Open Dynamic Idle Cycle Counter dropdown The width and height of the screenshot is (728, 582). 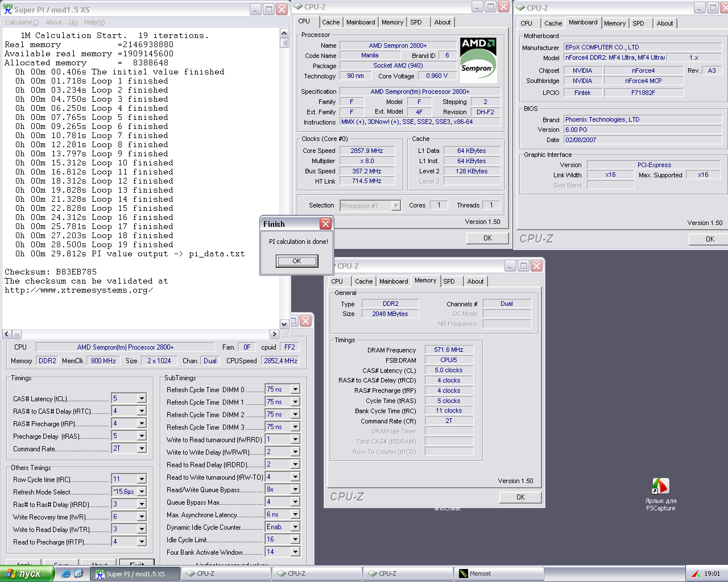click(x=295, y=527)
